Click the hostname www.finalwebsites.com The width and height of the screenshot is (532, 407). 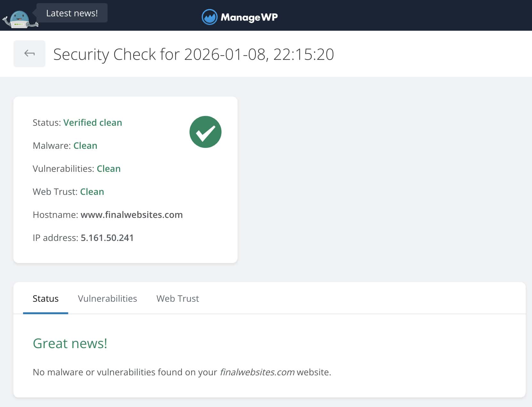click(x=132, y=215)
